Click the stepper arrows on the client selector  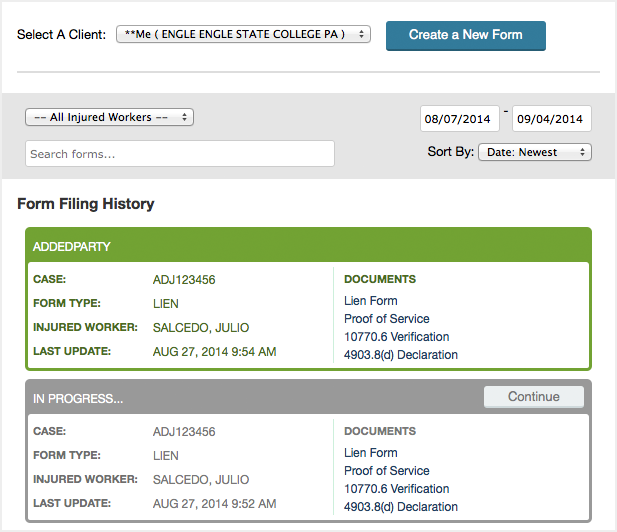coord(361,34)
